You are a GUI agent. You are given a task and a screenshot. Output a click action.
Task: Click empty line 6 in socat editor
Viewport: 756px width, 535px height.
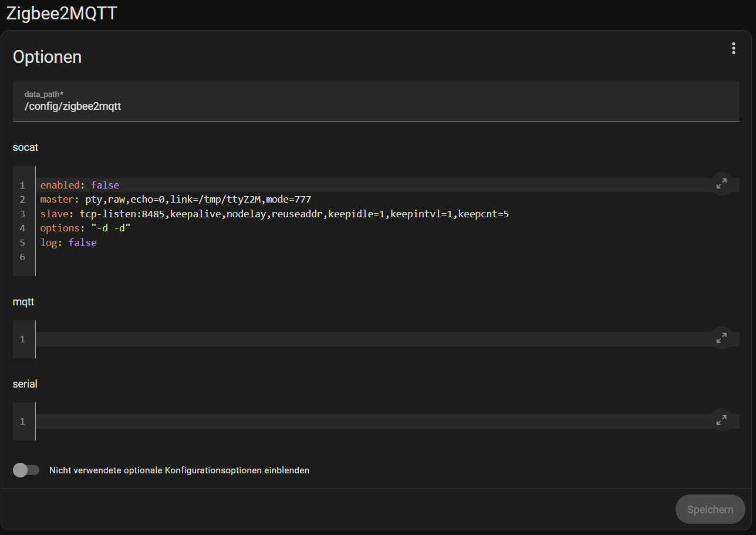[x=235, y=257]
